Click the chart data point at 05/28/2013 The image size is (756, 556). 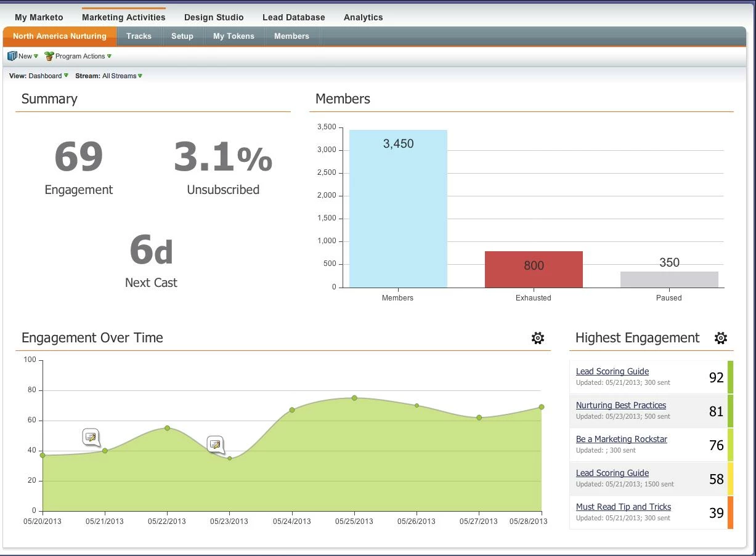542,407
